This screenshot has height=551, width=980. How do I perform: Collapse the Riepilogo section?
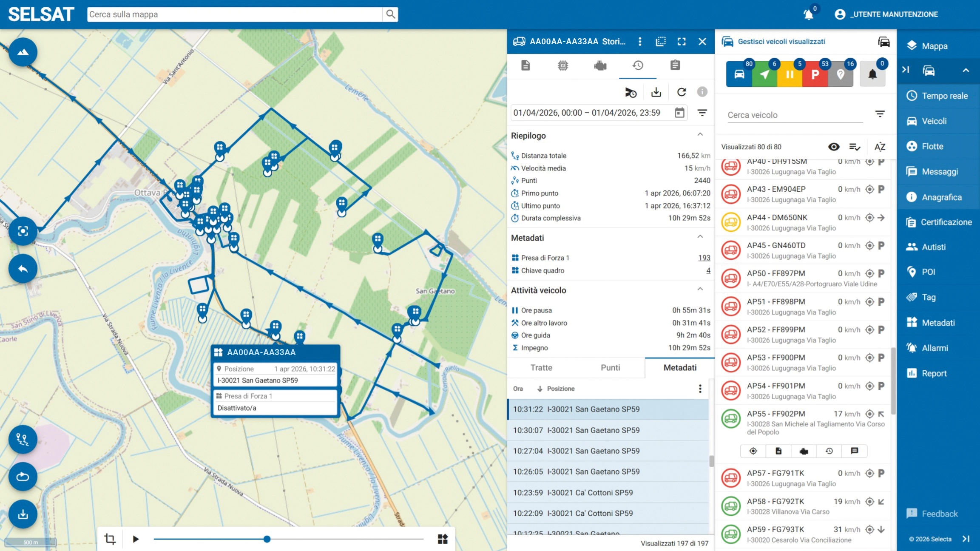pyautogui.click(x=700, y=135)
